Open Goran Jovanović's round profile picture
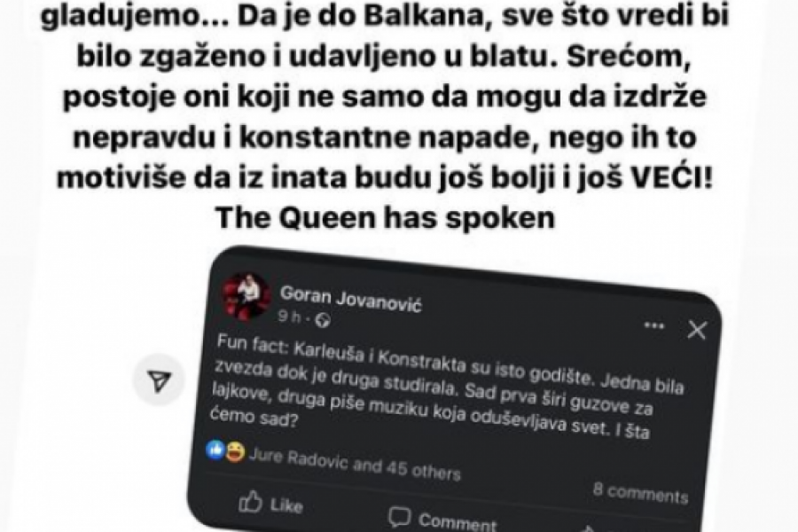The height and width of the screenshot is (532, 798). click(246, 297)
